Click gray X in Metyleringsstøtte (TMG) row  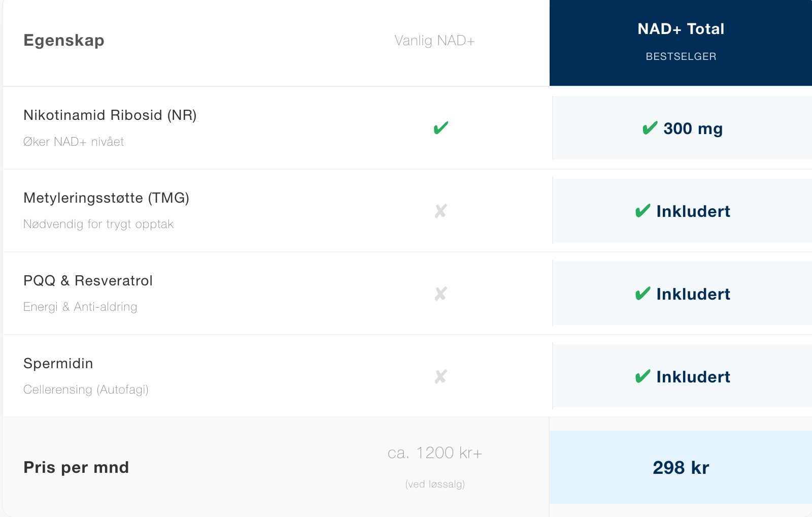(x=441, y=211)
